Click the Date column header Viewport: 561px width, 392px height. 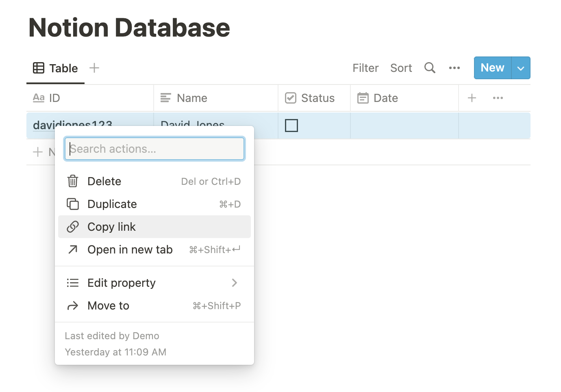[404, 98]
